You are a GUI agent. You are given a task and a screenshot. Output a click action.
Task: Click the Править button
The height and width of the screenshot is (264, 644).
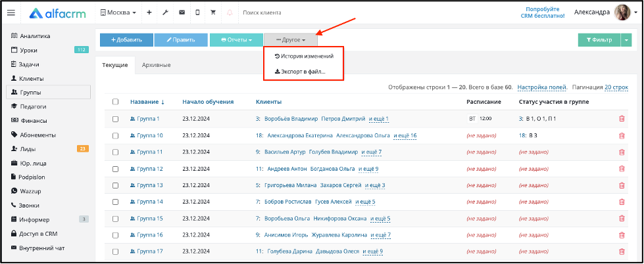[x=181, y=40]
